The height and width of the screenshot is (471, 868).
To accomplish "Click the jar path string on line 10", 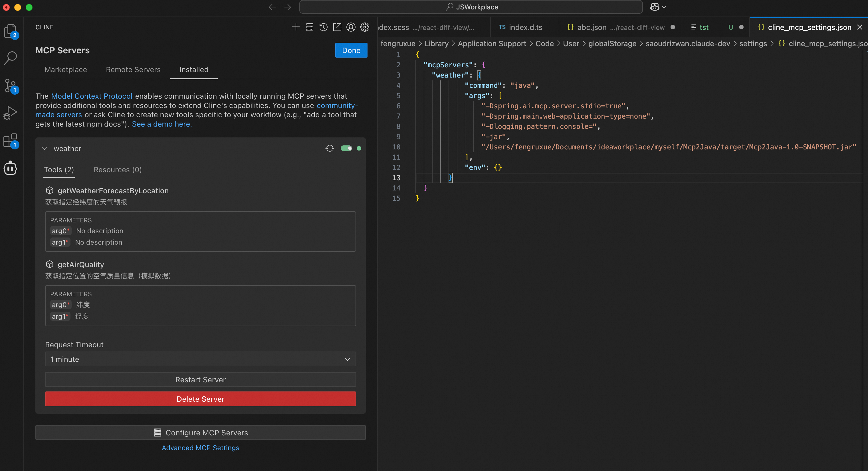I will pyautogui.click(x=669, y=147).
